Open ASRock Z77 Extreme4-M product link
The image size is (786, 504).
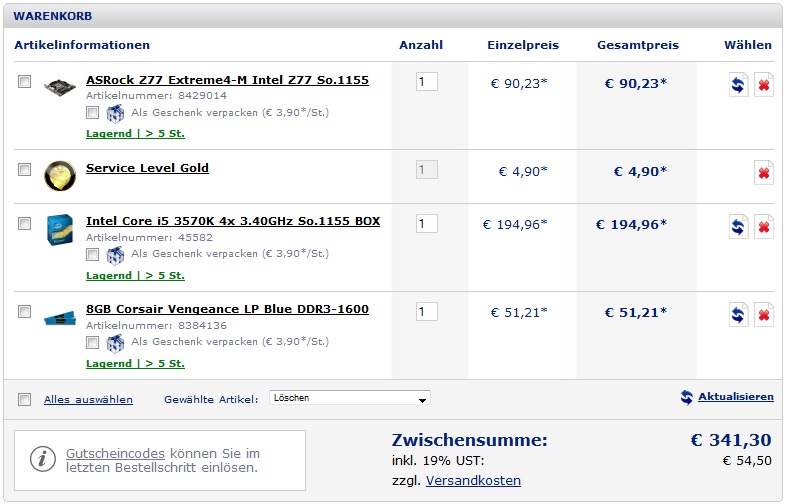coord(227,80)
